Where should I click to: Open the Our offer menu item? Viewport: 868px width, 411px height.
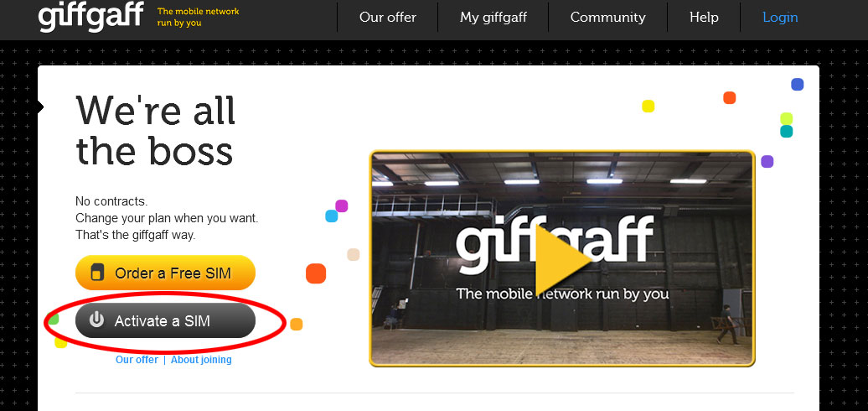click(387, 17)
